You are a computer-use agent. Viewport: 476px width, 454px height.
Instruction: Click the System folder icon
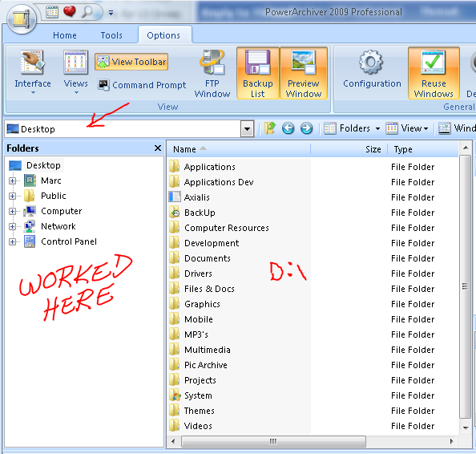pos(175,395)
